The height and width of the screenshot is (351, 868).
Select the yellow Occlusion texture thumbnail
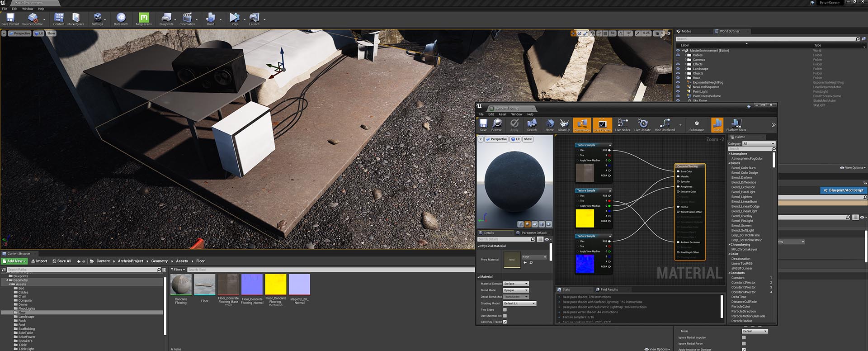(x=276, y=285)
